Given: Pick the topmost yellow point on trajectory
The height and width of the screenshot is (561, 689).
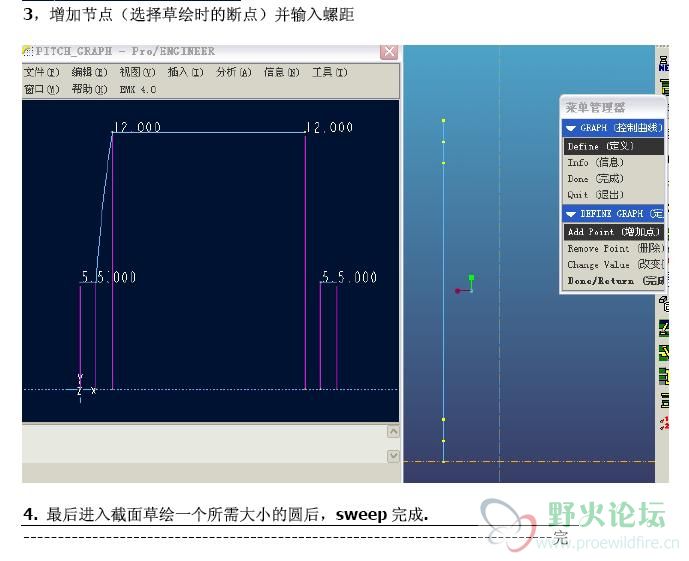Looking at the screenshot, I should pyautogui.click(x=443, y=120).
